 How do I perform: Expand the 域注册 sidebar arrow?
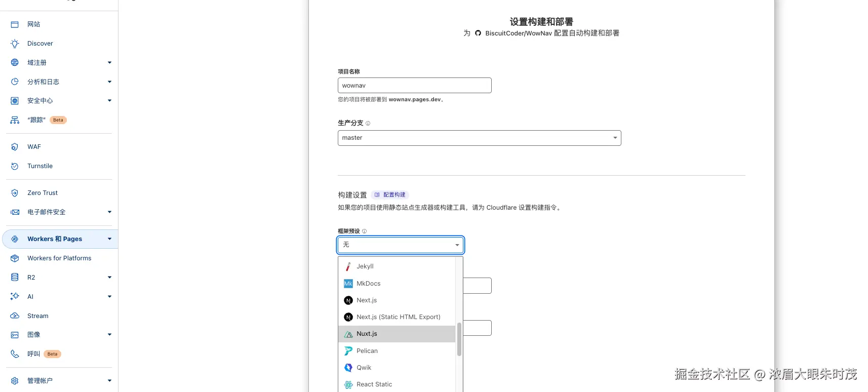(109, 63)
